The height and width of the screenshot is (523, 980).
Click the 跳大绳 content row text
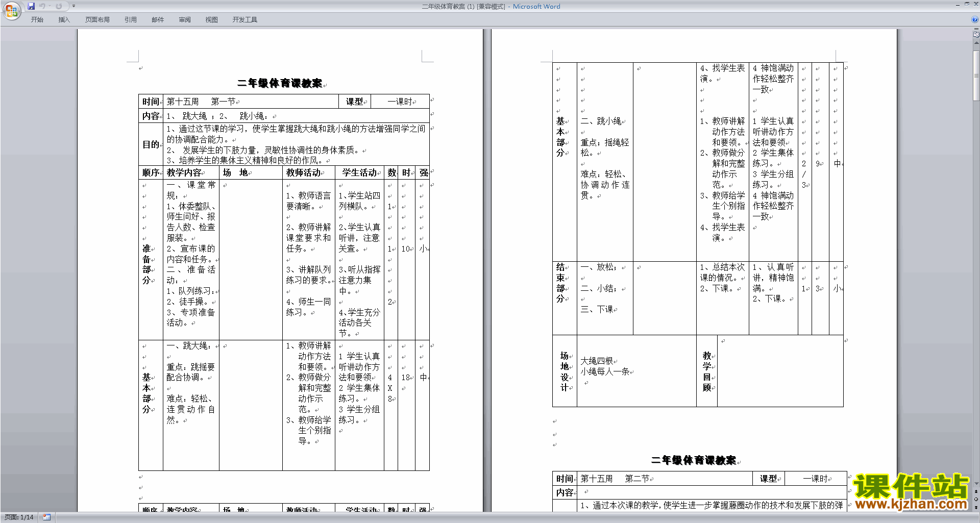click(x=218, y=116)
